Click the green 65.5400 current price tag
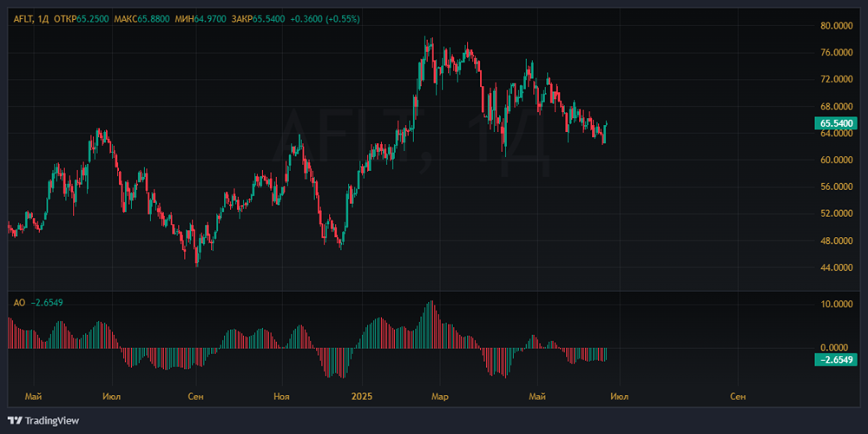This screenshot has width=868, height=434. click(837, 123)
